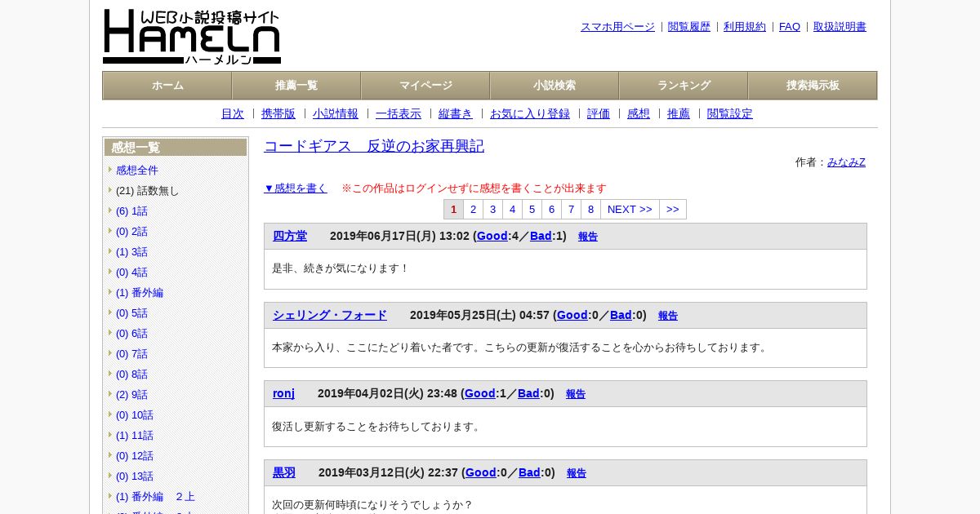
Task: Go to マイページ tab
Action: coord(425,86)
